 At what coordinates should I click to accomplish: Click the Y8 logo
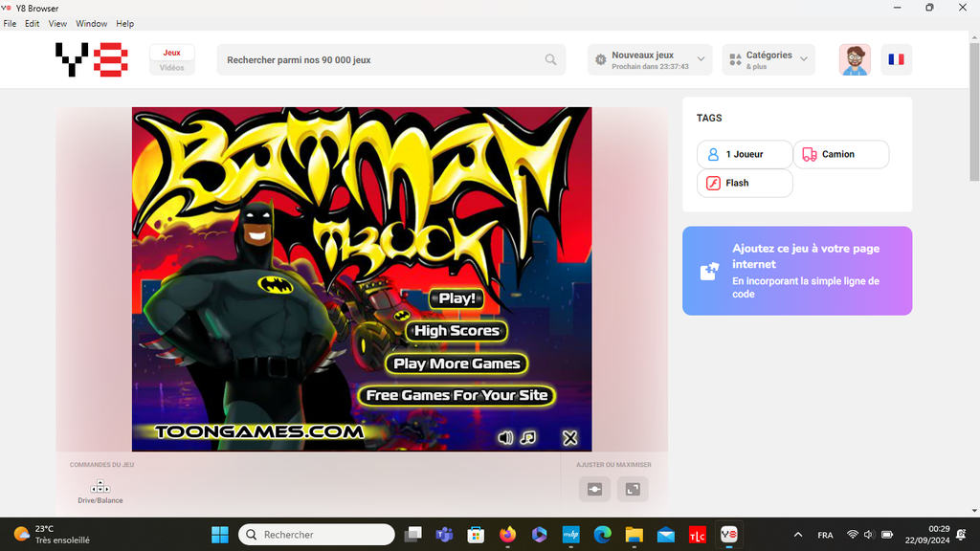[x=91, y=59]
